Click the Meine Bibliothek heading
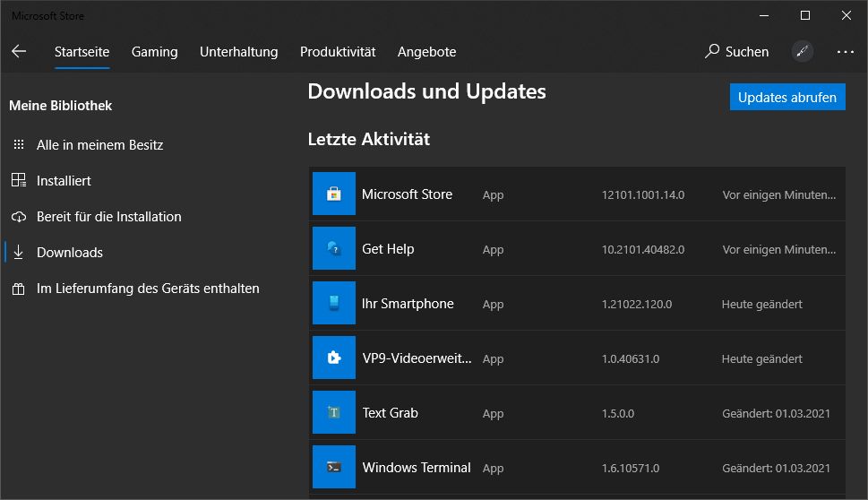The image size is (868, 500). point(60,105)
